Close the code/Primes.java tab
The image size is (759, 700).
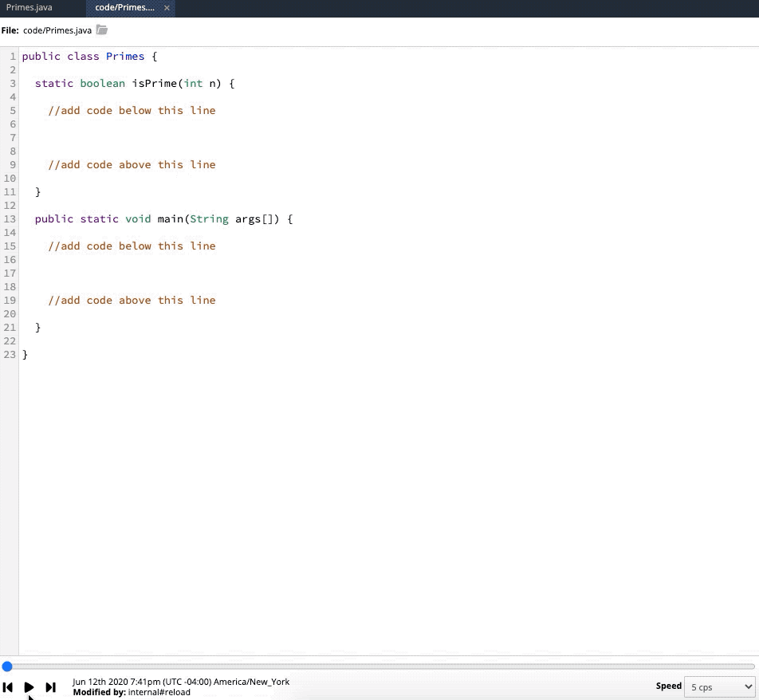(167, 9)
